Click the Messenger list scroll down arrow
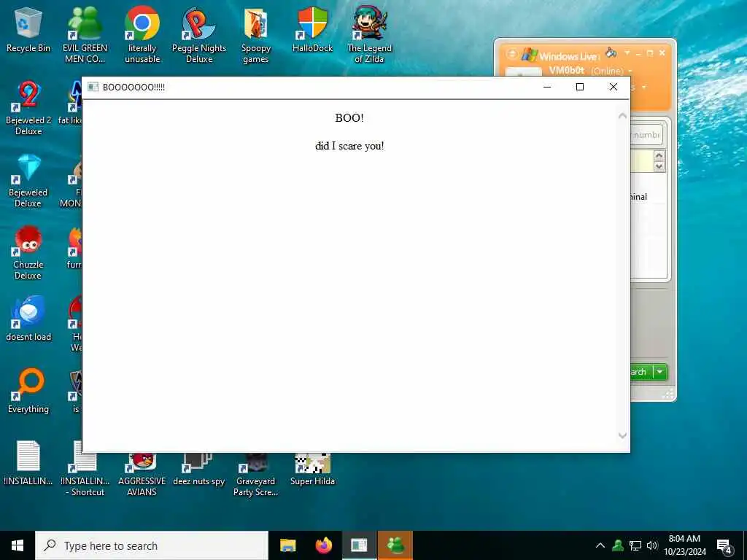This screenshot has width=747, height=560. 659,166
